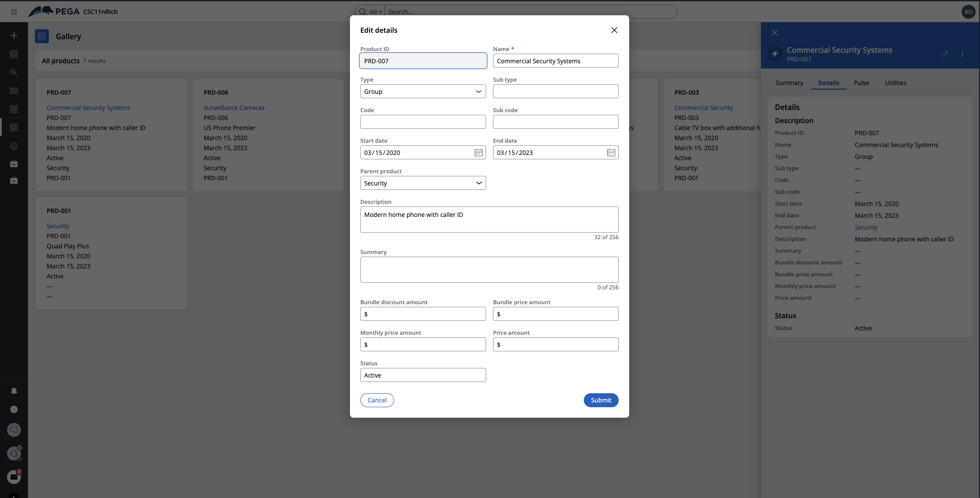Click the 'Quad Play Plus' text
980x498 pixels.
[68, 246]
